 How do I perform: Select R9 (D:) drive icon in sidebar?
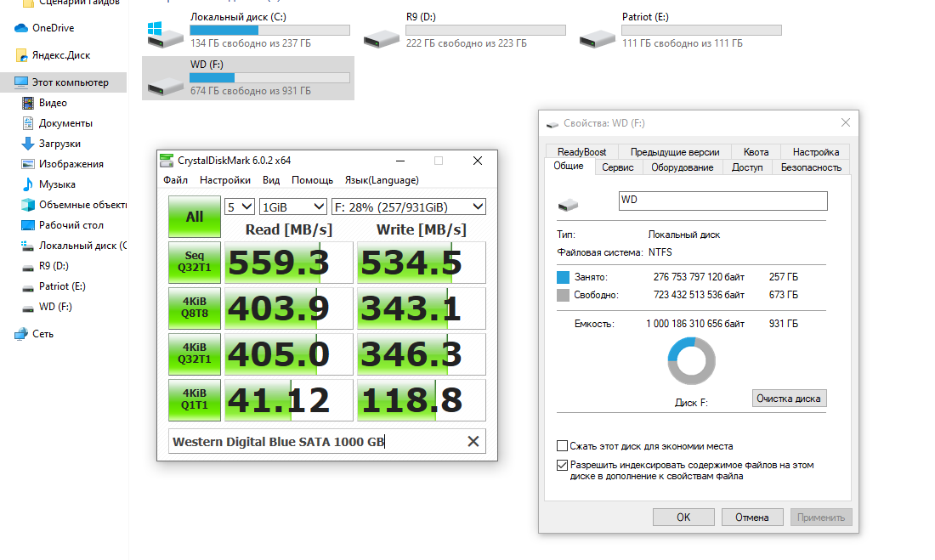click(27, 267)
